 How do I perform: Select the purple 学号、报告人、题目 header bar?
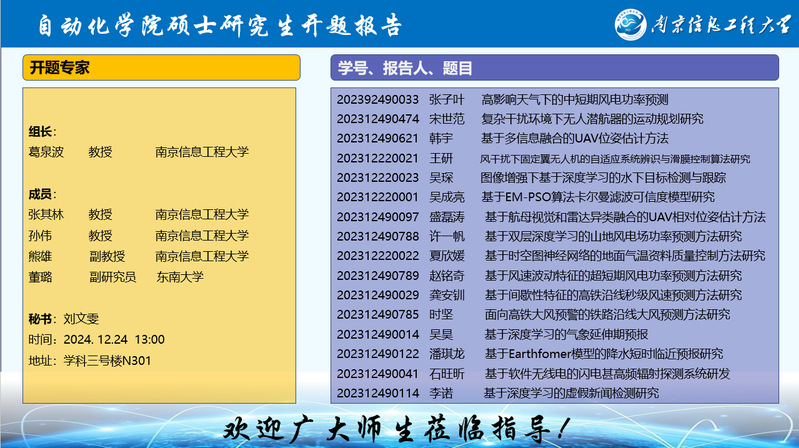pos(553,68)
